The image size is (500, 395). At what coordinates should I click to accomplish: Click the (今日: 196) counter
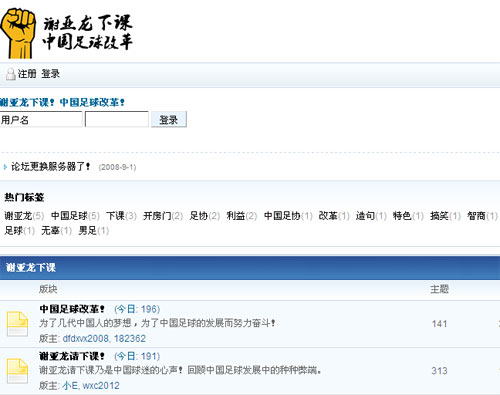[137, 309]
